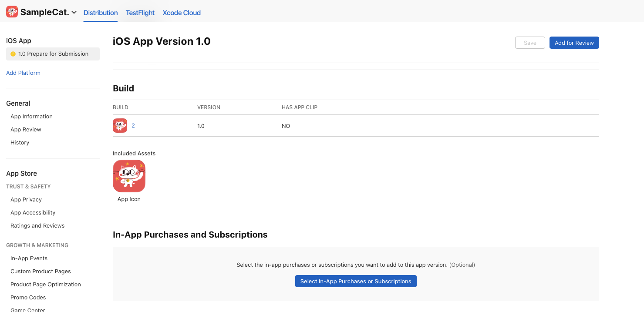Select Ratings and Reviews in sidebar
Image resolution: width=644 pixels, height=312 pixels.
pyautogui.click(x=37, y=225)
